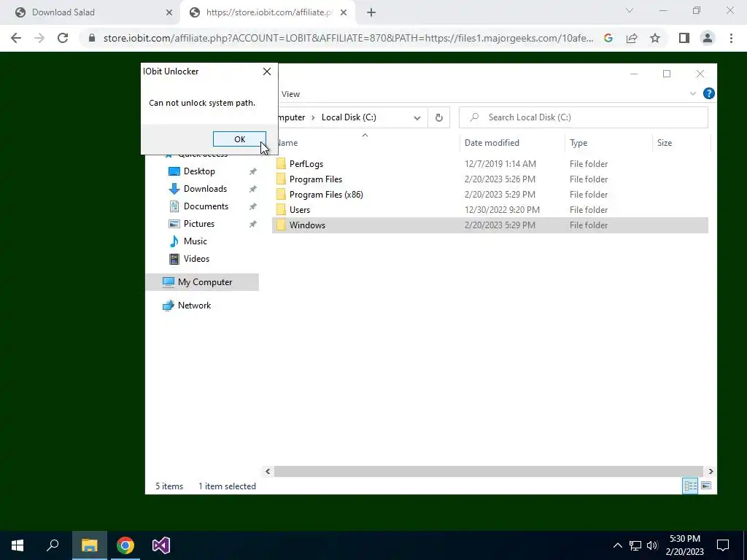Switch to Details view layout
Image resolution: width=747 pixels, height=560 pixels.
pos(690,486)
